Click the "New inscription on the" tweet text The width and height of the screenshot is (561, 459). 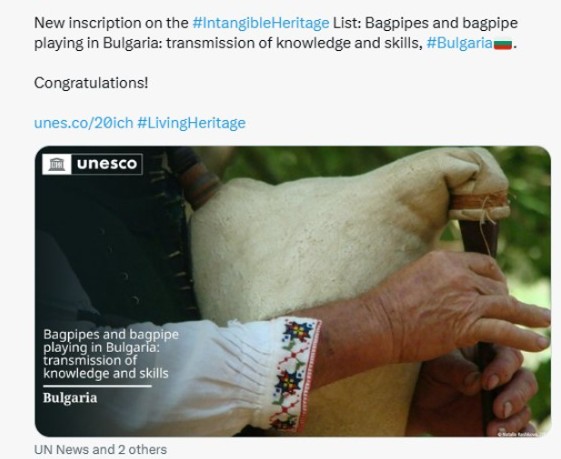tap(111, 23)
